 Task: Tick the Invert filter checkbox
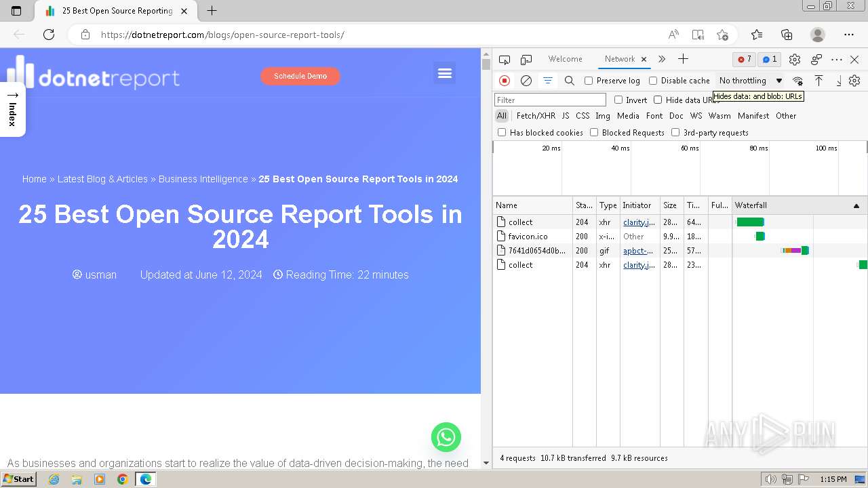coord(618,100)
